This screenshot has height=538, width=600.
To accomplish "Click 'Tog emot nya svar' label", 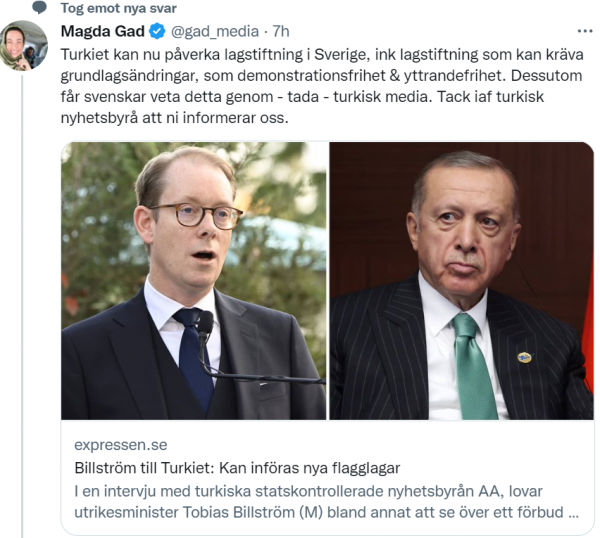I will [x=119, y=8].
